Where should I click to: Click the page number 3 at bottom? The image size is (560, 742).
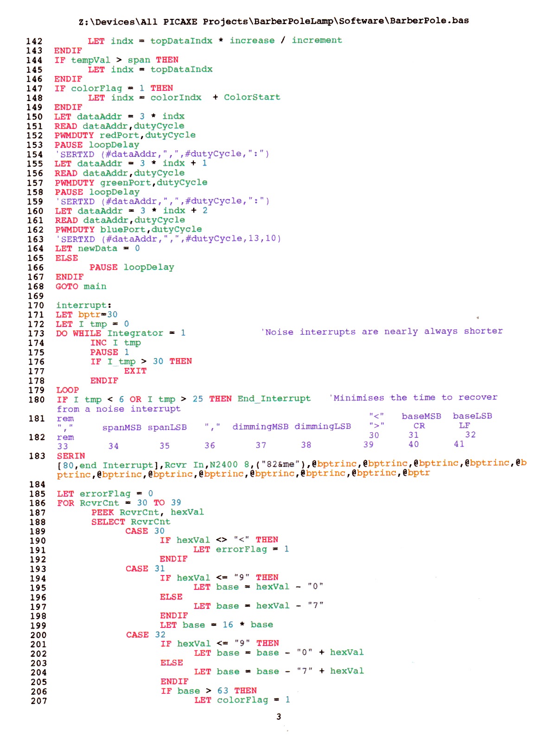(279, 717)
